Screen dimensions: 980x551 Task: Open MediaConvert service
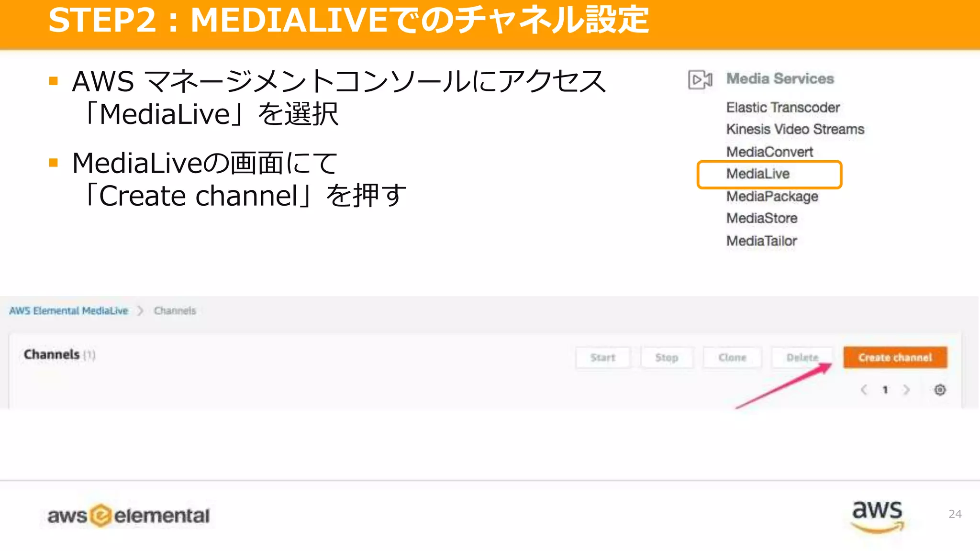(769, 152)
